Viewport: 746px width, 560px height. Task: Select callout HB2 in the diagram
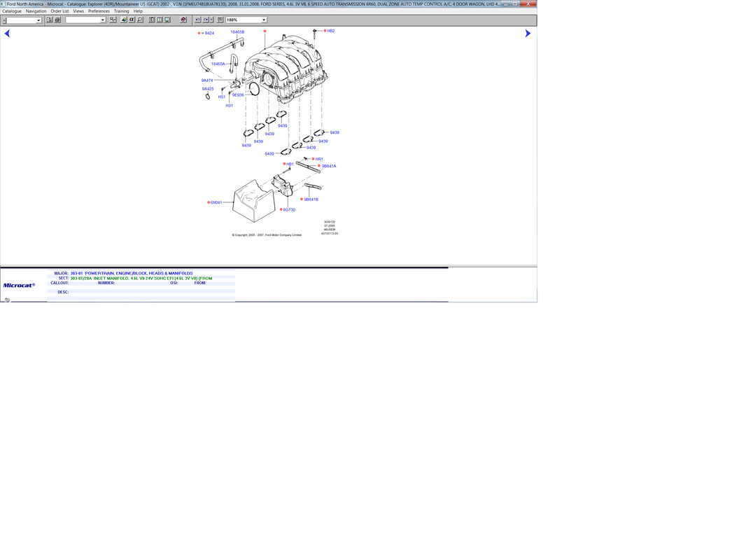[330, 31]
